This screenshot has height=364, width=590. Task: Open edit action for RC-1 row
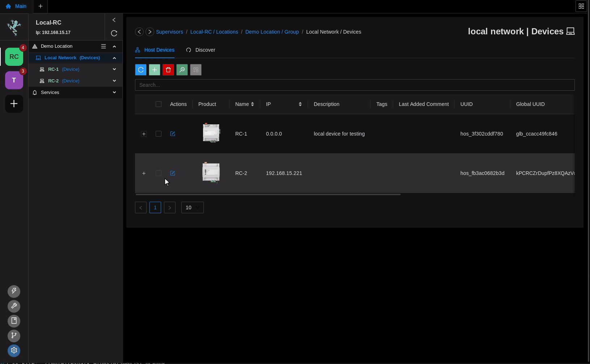[173, 134]
